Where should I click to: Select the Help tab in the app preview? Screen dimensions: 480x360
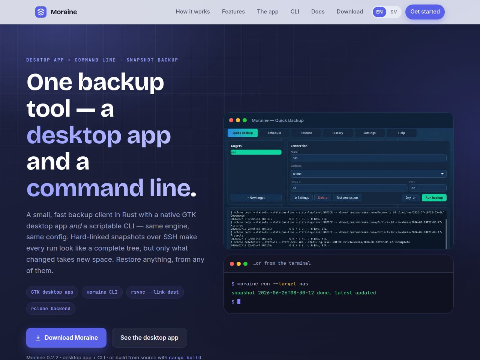[x=402, y=133]
